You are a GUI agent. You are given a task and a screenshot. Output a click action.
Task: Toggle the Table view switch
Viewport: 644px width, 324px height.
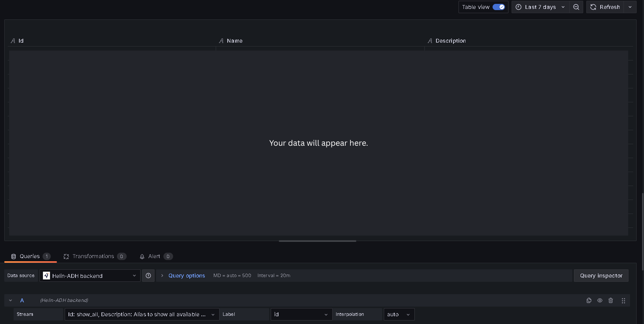coord(498,7)
